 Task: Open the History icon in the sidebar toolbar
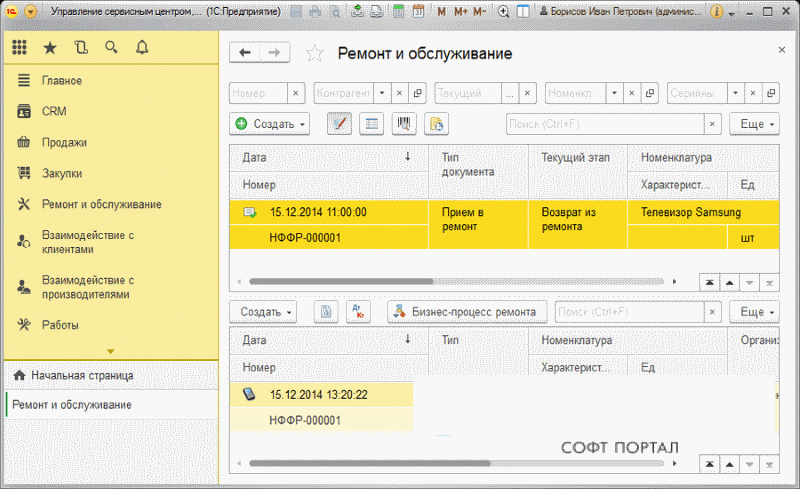click(x=81, y=47)
